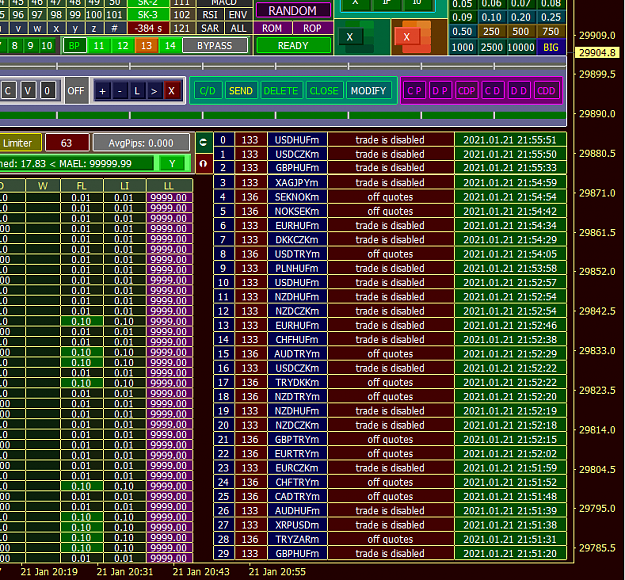This screenshot has width=625, height=580.
Task: Click the red icon beside row 1
Action: [x=203, y=164]
